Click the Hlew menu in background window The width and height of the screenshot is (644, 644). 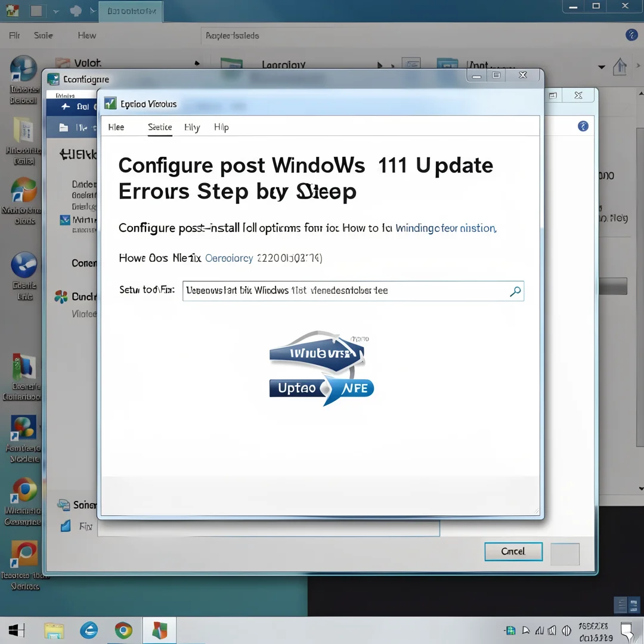(86, 35)
